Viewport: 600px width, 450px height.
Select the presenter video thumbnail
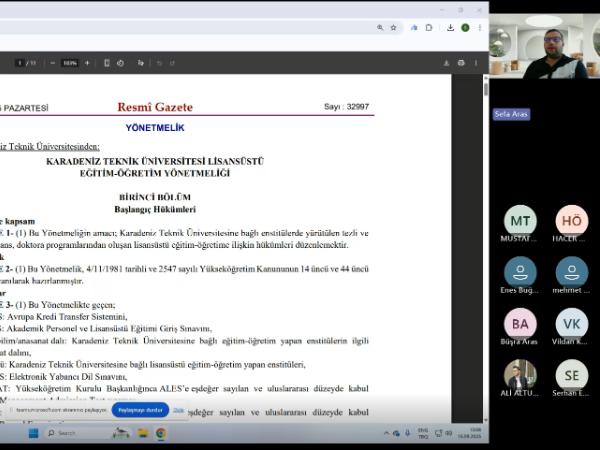[544, 46]
